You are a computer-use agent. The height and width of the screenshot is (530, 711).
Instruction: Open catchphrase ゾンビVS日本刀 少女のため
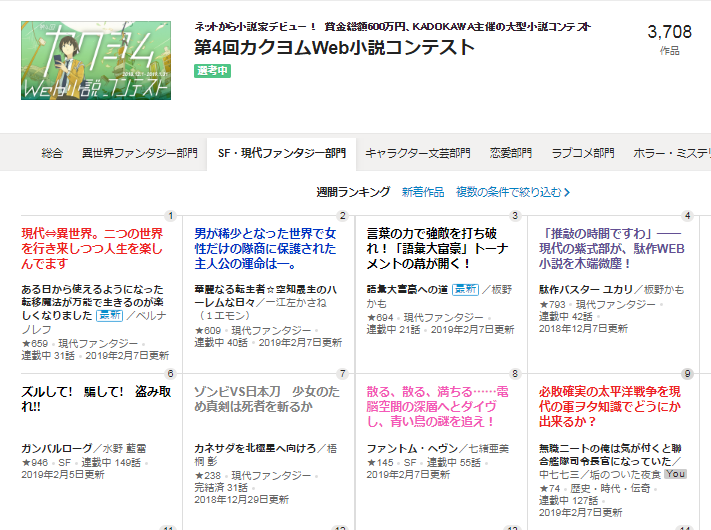[x=267, y=399]
